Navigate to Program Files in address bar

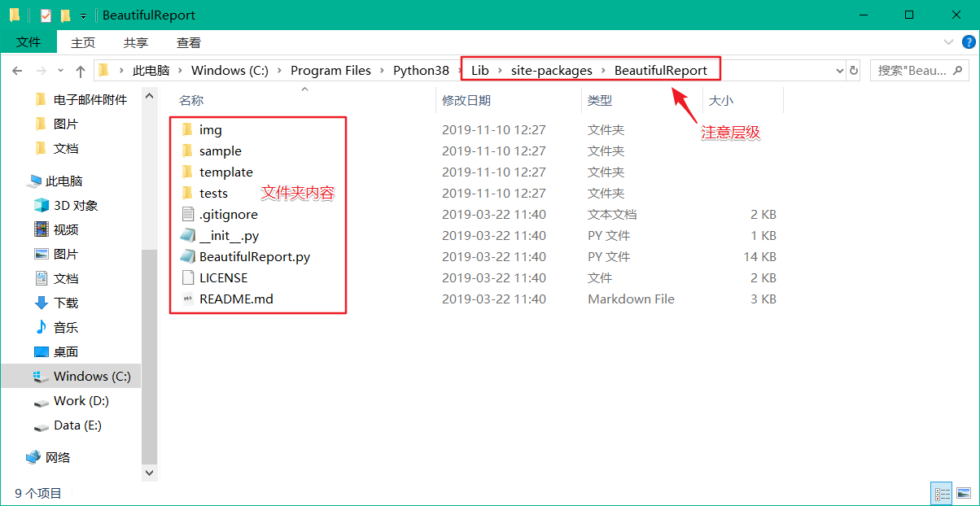(x=330, y=71)
